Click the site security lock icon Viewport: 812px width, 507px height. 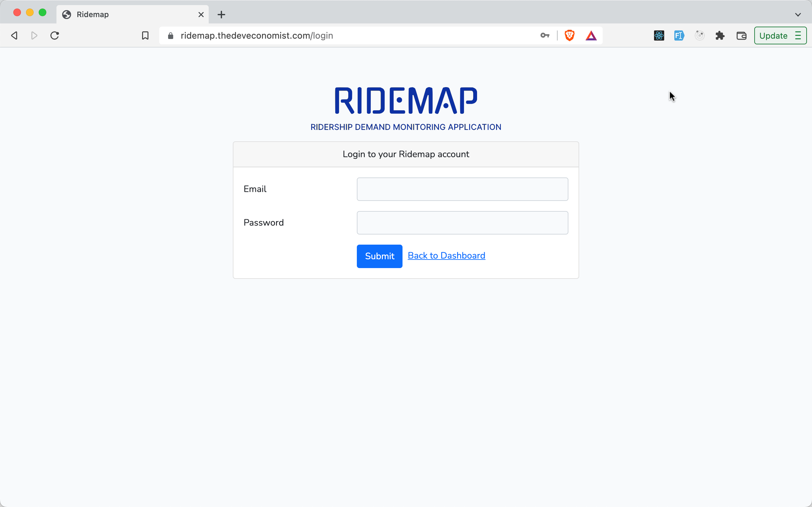tap(170, 35)
